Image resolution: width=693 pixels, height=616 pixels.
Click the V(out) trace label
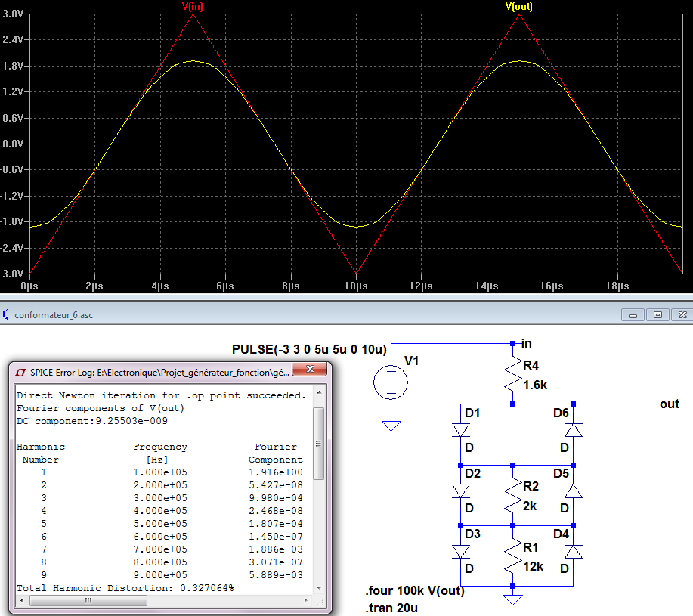point(519,6)
